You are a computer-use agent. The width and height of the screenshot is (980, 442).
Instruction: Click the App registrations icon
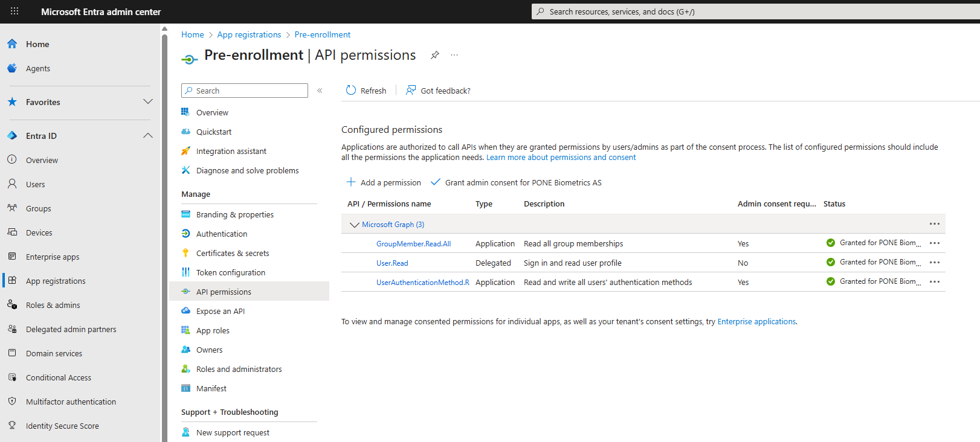(12, 281)
